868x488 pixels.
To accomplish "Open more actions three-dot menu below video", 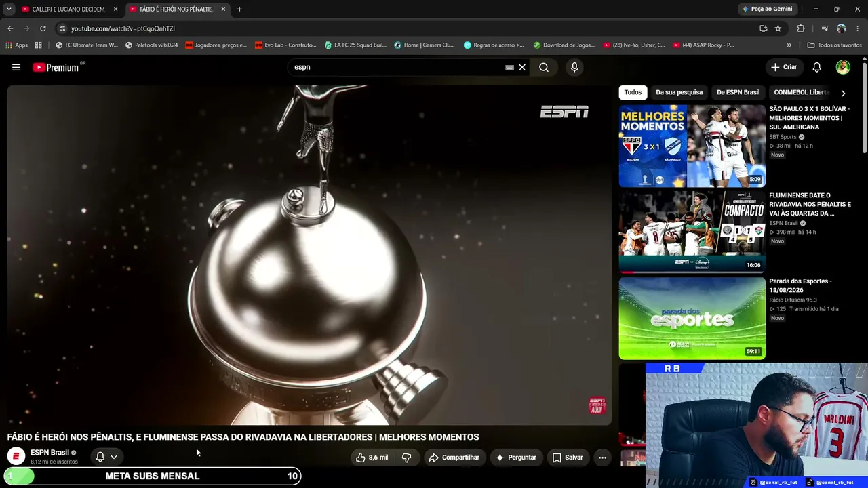I will (x=602, y=457).
